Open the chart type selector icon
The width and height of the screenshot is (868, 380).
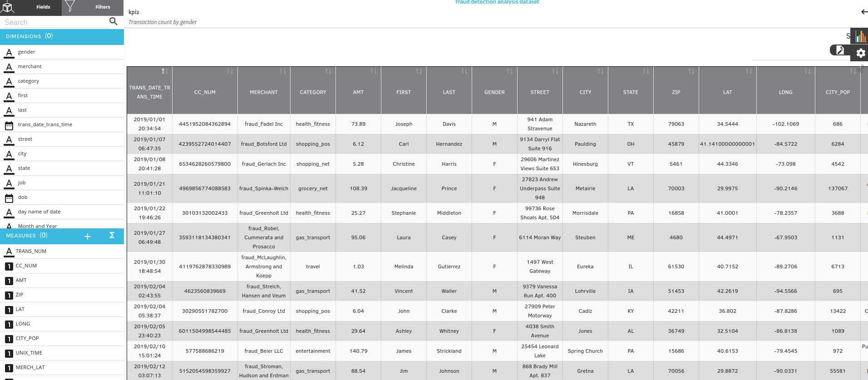click(860, 36)
